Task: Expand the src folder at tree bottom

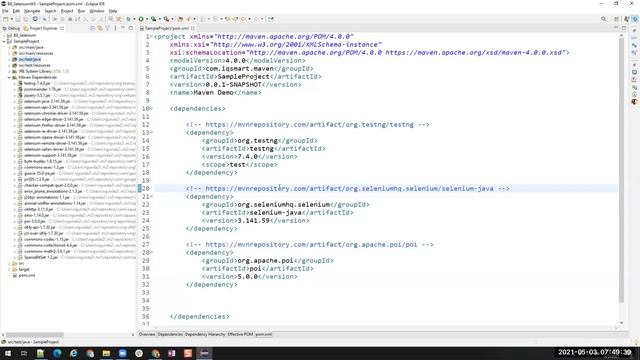Action: click(9, 263)
